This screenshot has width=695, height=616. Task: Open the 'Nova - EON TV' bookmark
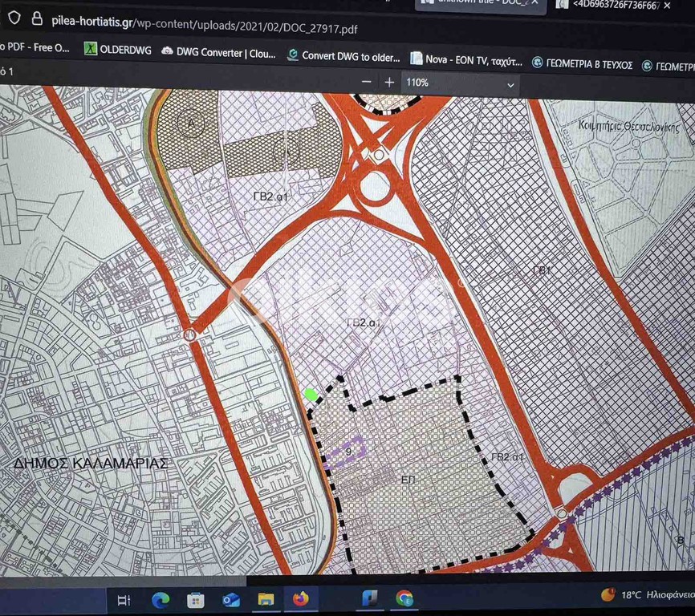tap(466, 60)
